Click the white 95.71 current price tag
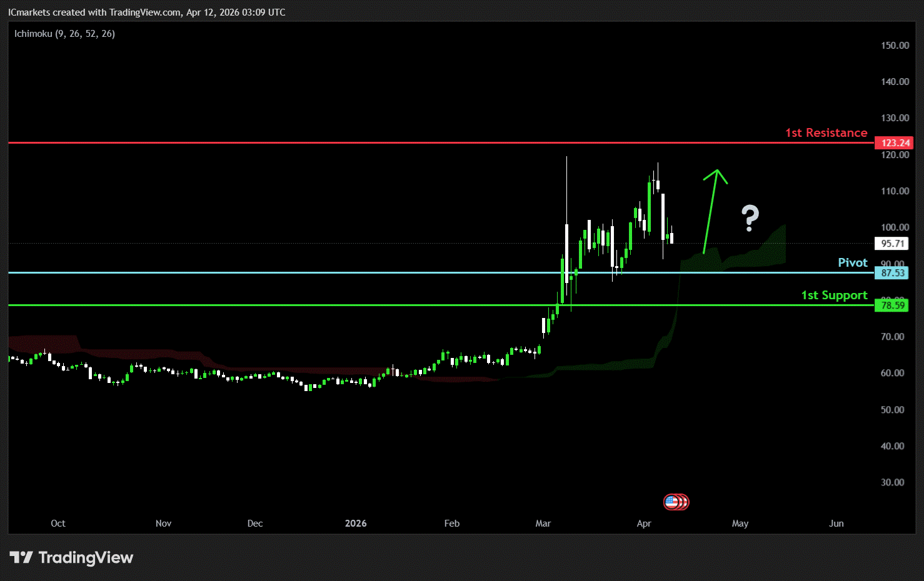Viewport: 924px width, 581px height. 892,244
